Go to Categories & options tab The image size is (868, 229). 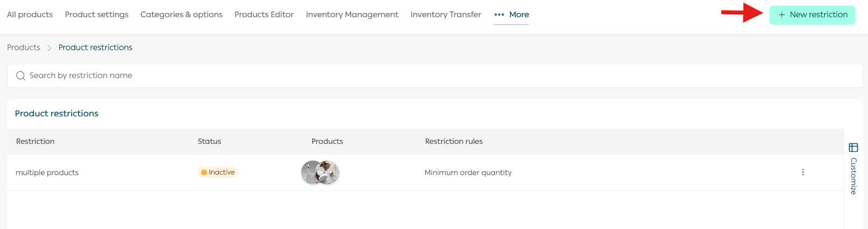tap(181, 15)
